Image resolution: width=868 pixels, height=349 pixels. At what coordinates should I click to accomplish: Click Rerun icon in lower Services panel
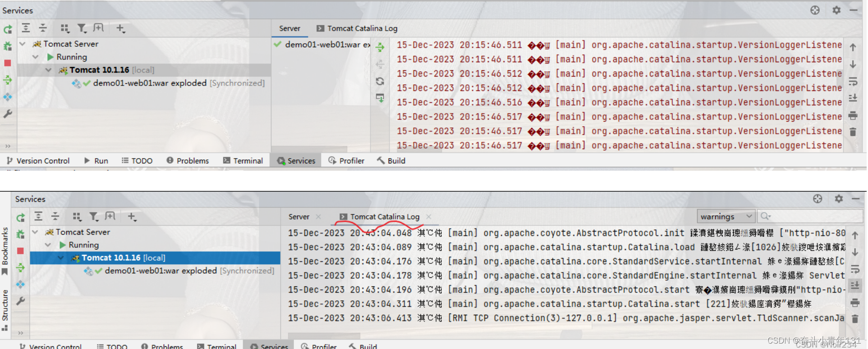point(20,218)
